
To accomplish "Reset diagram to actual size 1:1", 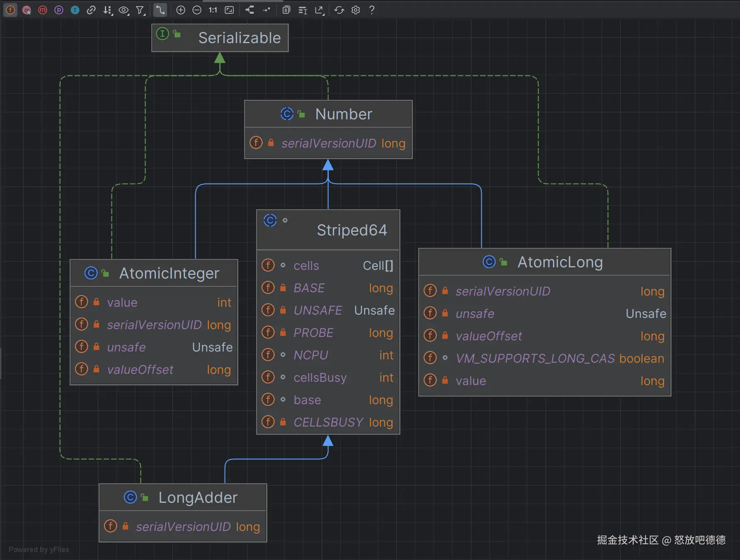I will pos(213,10).
